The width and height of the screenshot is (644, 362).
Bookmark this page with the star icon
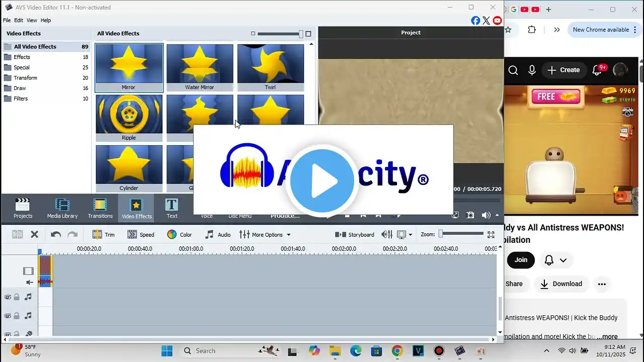[x=509, y=30]
